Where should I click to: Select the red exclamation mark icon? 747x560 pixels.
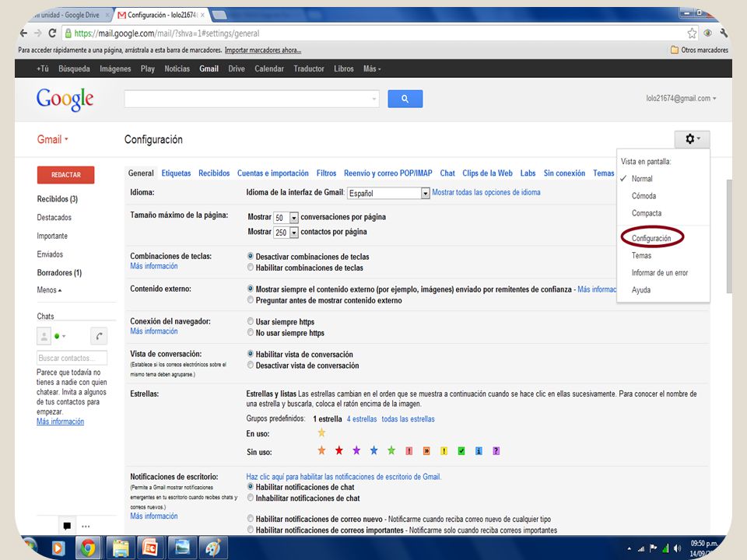point(409,451)
